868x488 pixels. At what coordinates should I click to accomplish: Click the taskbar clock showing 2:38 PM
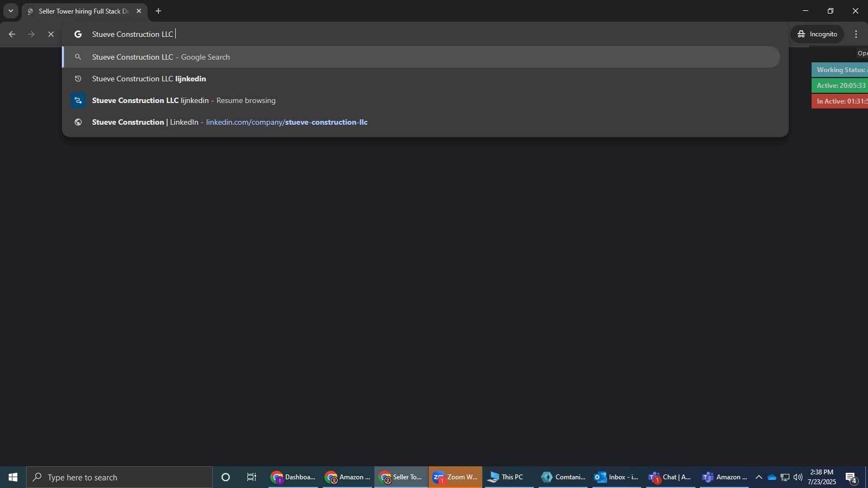tap(821, 477)
